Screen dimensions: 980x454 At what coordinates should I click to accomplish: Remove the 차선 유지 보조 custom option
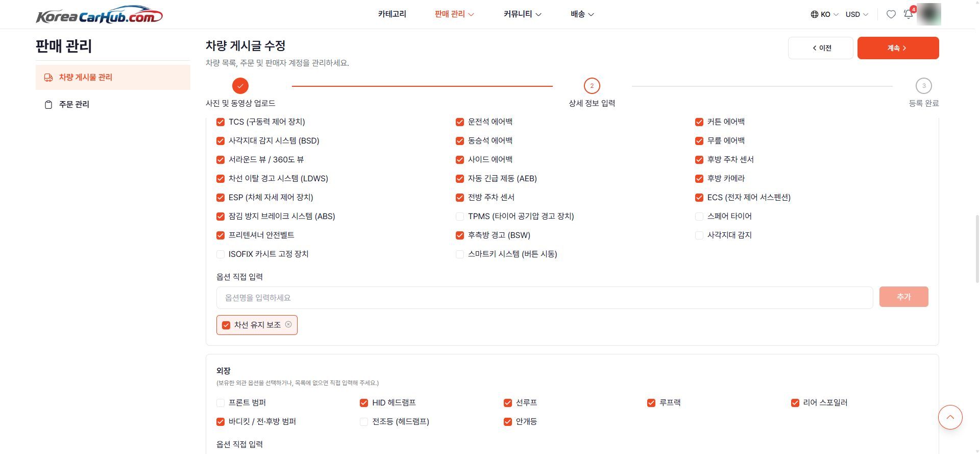click(x=288, y=324)
